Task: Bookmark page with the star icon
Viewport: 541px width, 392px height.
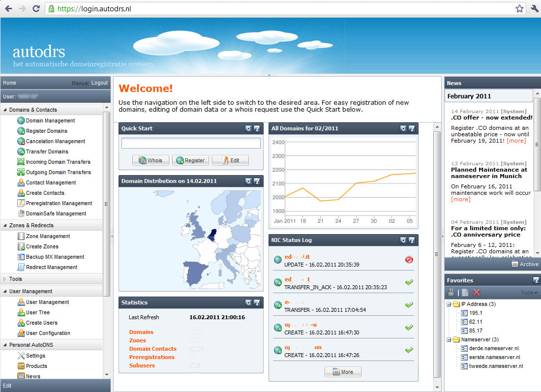Action: tap(519, 9)
